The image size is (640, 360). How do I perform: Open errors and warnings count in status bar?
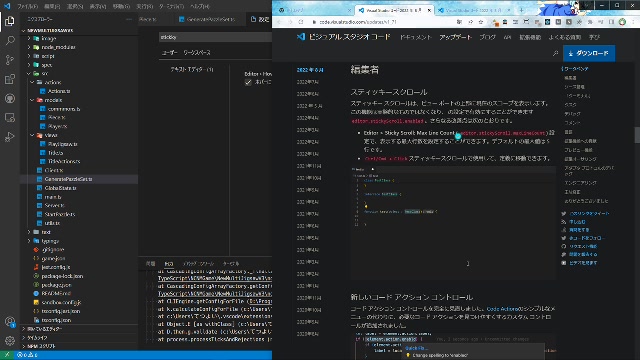click(27, 355)
